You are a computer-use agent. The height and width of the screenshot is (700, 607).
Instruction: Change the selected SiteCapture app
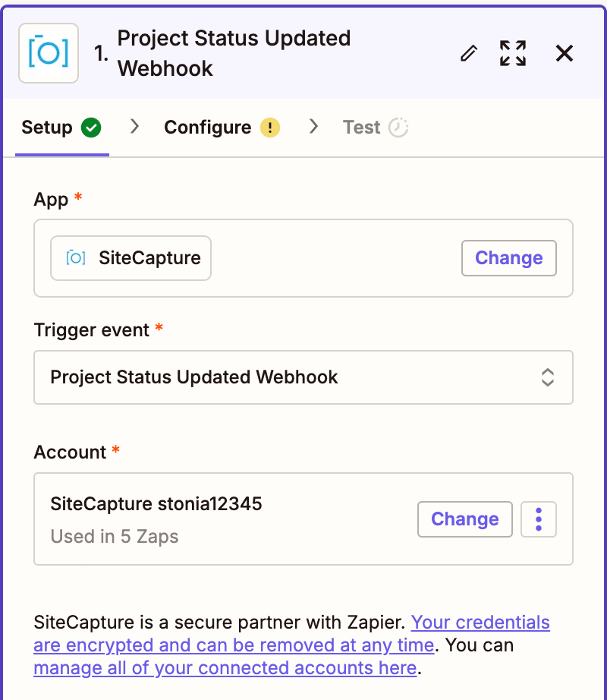coord(508,258)
